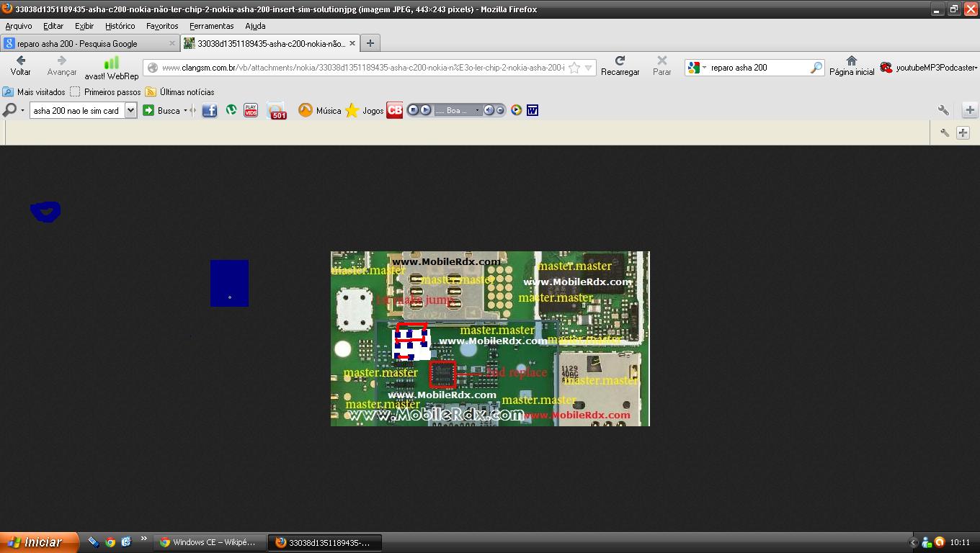980x553 pixels.
Task: Click the avast tray icon
Action: coord(940,542)
